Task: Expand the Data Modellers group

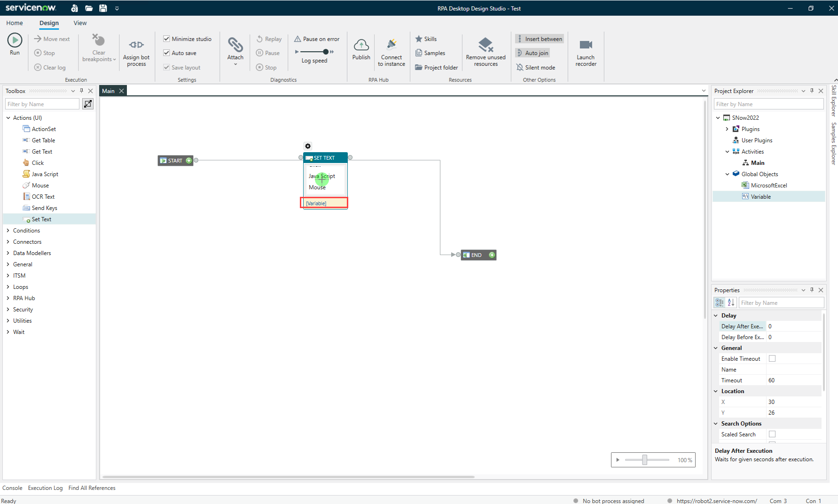Action: click(8, 253)
